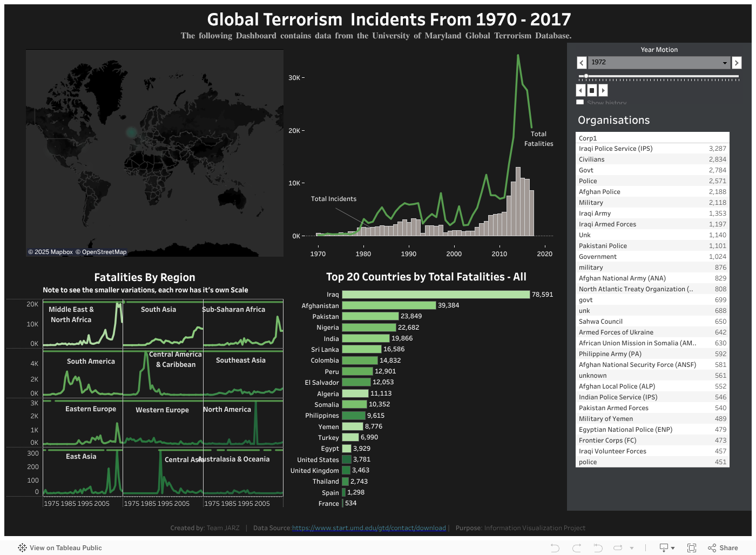756x555 pixels.
Task: Open the device preview/comments icon menu
Action: [667, 548]
